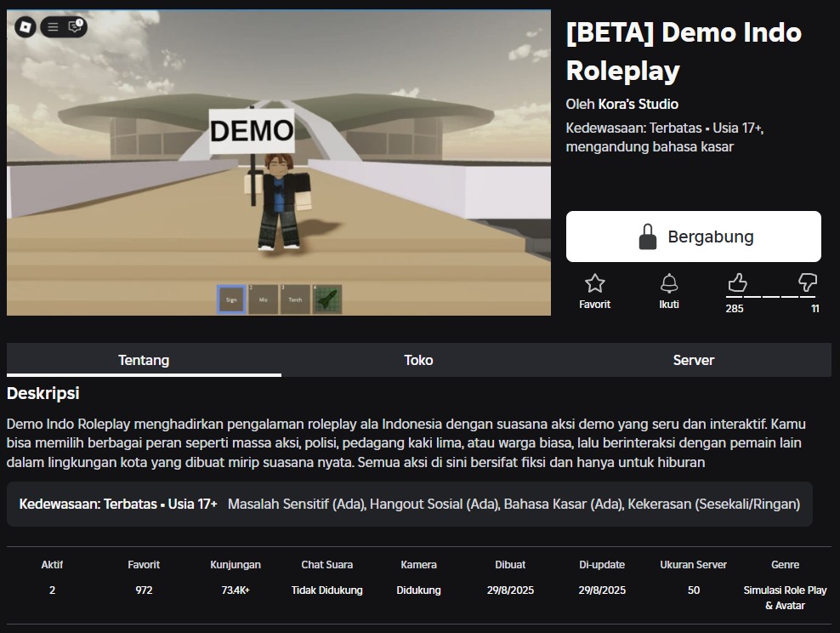Click the thumbs up like icon
This screenshot has height=633, width=840.
pos(736,282)
